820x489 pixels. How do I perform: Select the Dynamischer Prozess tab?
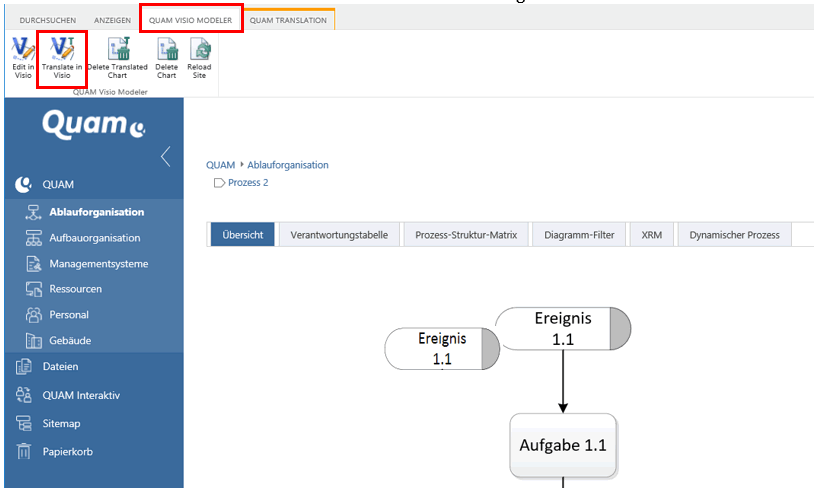(735, 235)
